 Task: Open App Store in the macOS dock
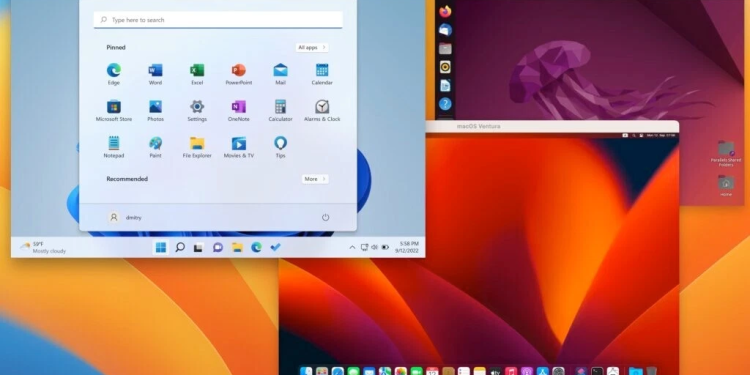click(542, 371)
